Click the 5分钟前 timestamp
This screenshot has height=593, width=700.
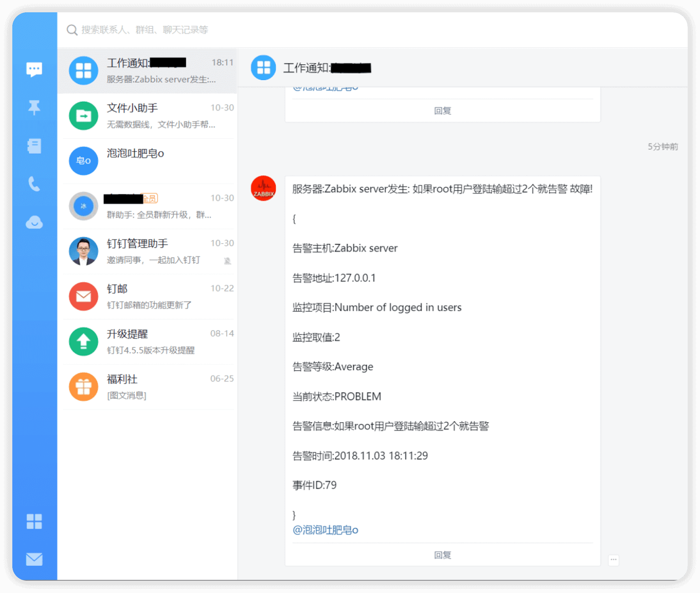[x=663, y=147]
